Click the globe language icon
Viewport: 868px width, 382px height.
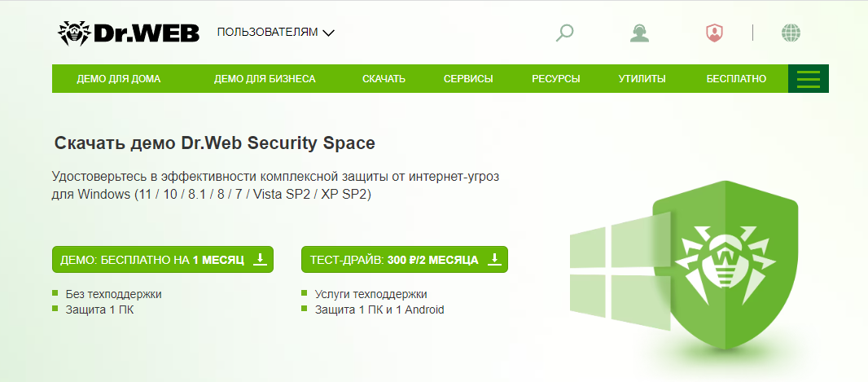(791, 33)
